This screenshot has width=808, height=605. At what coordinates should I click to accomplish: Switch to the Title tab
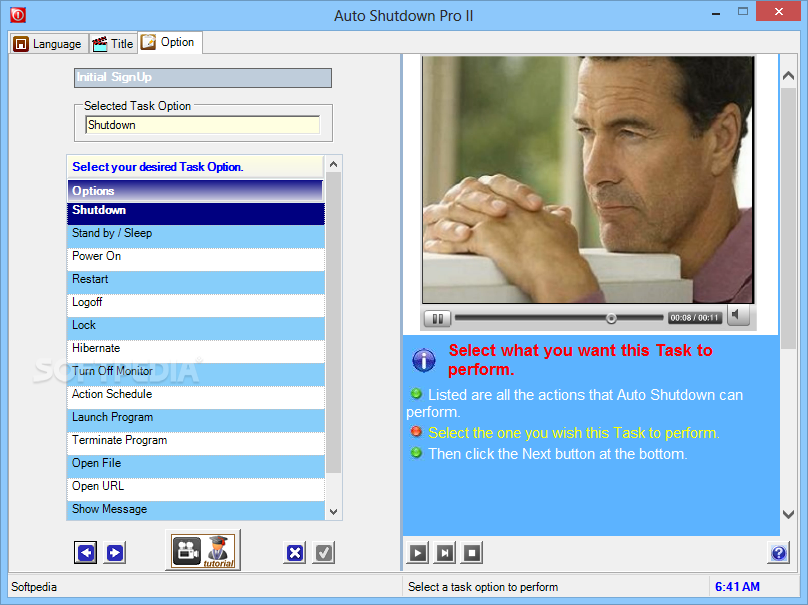113,44
